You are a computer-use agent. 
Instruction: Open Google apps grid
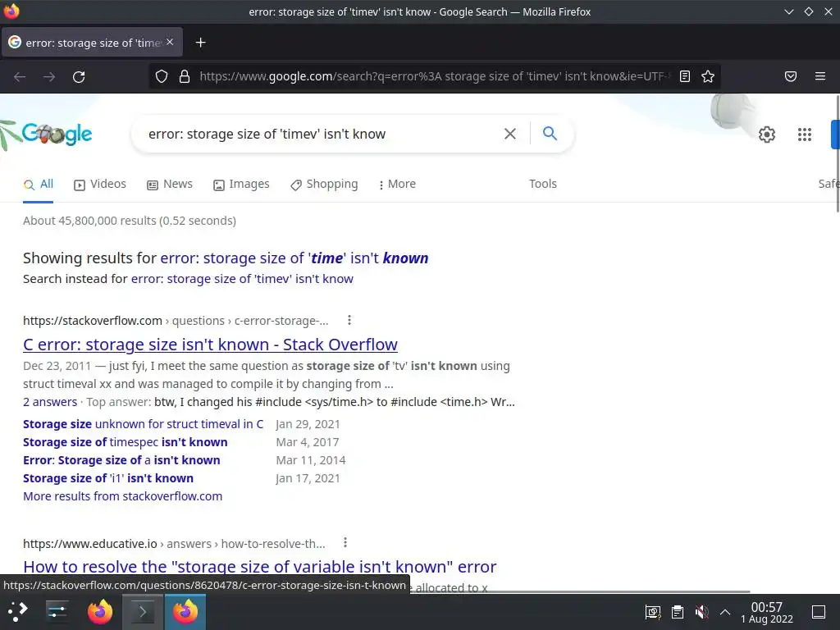804,134
